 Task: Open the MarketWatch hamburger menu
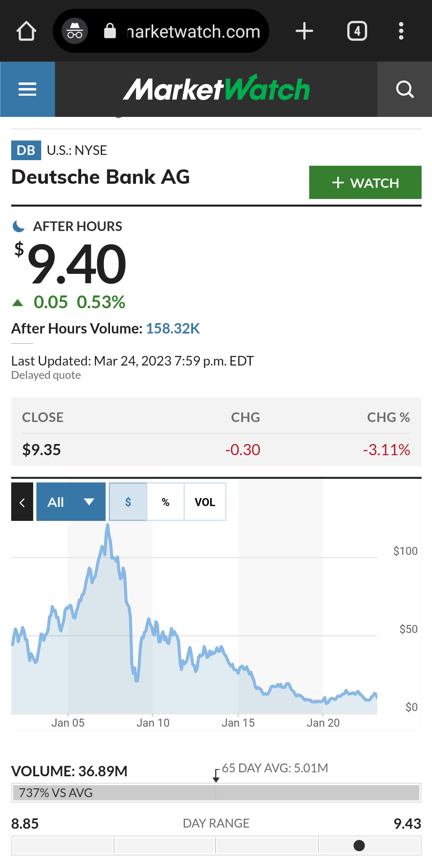(28, 89)
